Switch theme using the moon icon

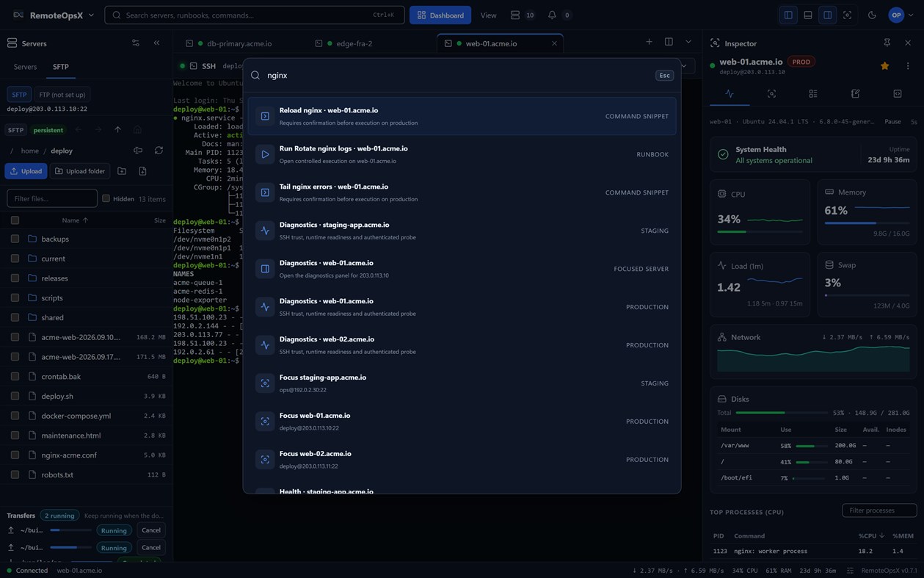tap(872, 15)
